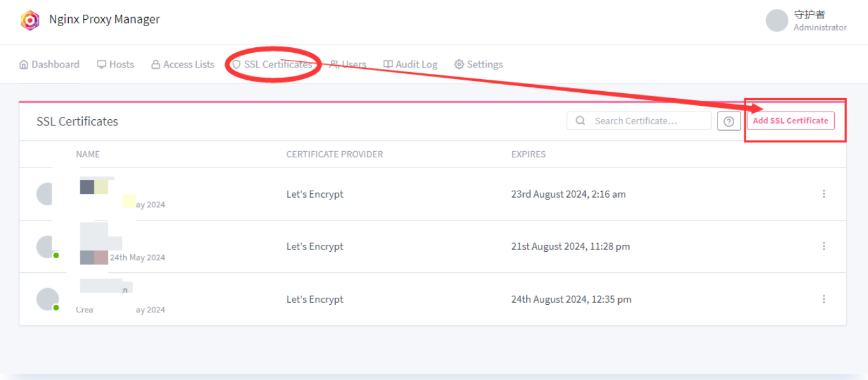Click the magnifier icon in search box
The image size is (868, 380).
tap(580, 121)
